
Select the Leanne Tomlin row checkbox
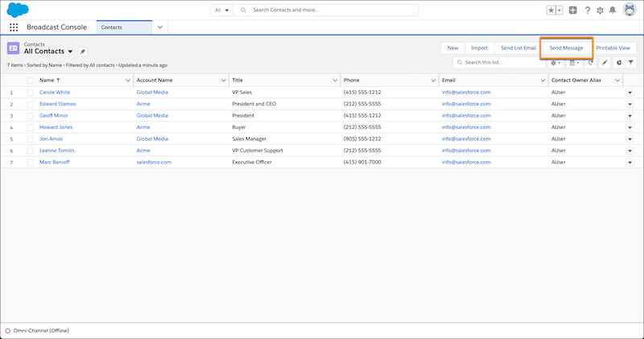pyautogui.click(x=30, y=151)
